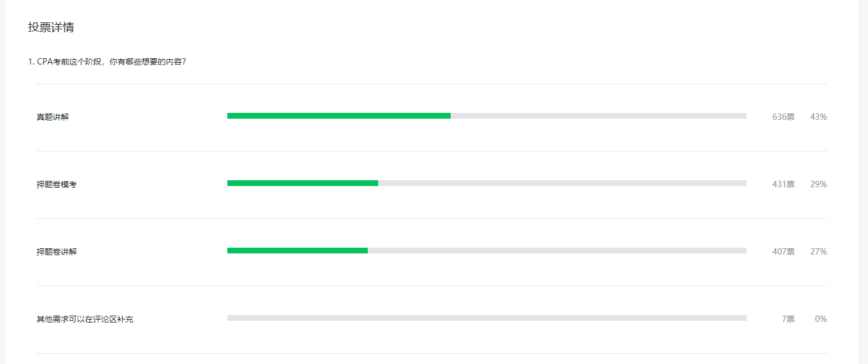868x364 pixels.
Task: Click the empty gray bar for 其他需求
Action: pyautogui.click(x=487, y=318)
